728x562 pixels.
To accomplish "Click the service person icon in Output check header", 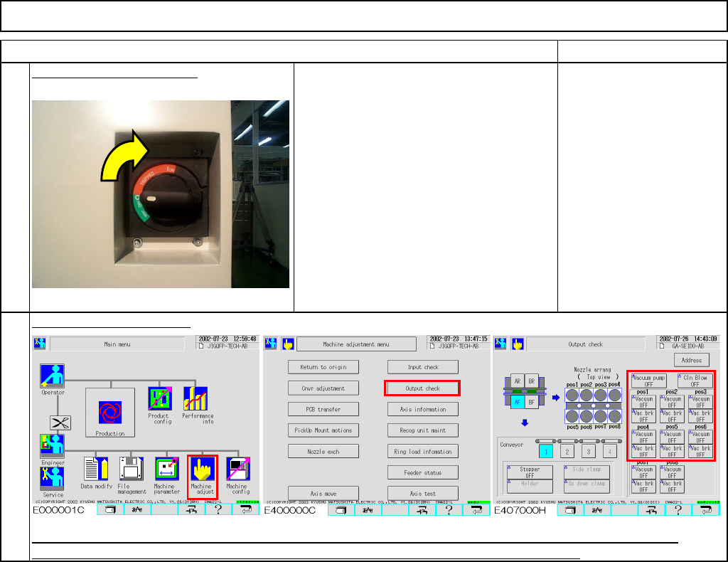I will pos(500,344).
